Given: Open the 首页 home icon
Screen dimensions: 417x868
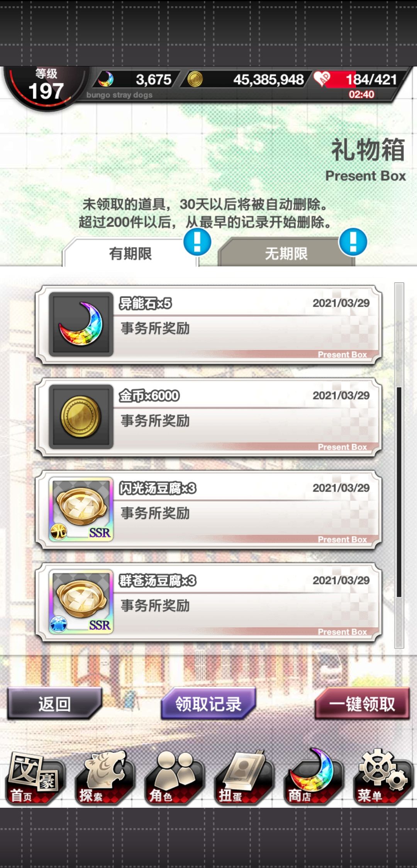Looking at the screenshot, I should click(x=35, y=778).
